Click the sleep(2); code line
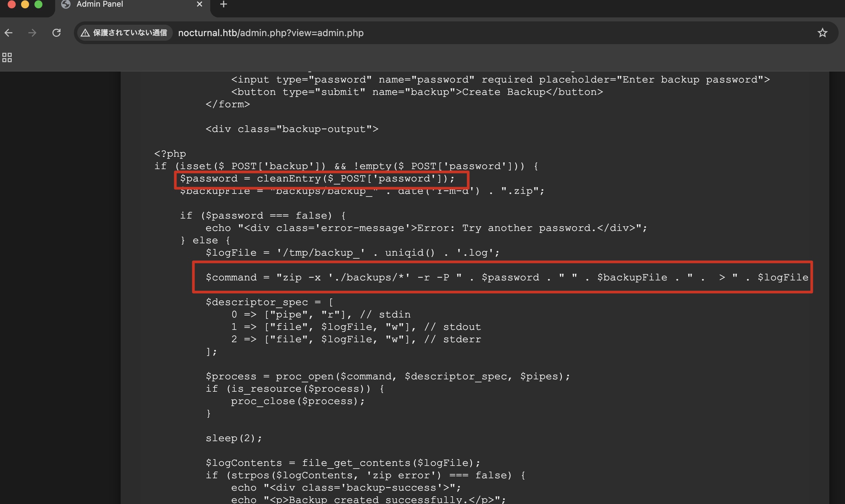Viewport: 845px width, 504px height. pyautogui.click(x=234, y=438)
